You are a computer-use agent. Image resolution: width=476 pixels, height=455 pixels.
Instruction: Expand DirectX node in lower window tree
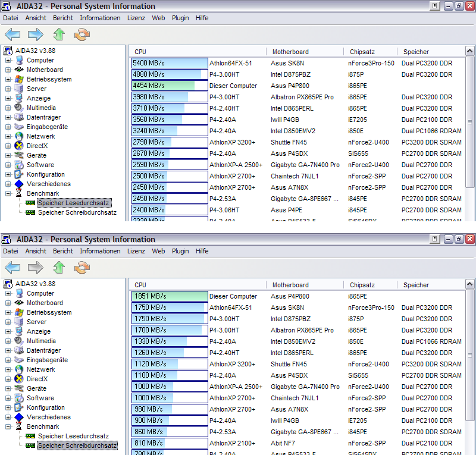tap(8, 379)
